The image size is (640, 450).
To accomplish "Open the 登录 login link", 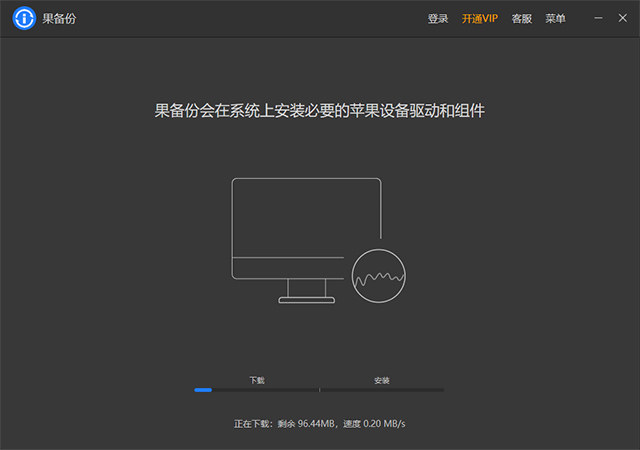I will (438, 19).
